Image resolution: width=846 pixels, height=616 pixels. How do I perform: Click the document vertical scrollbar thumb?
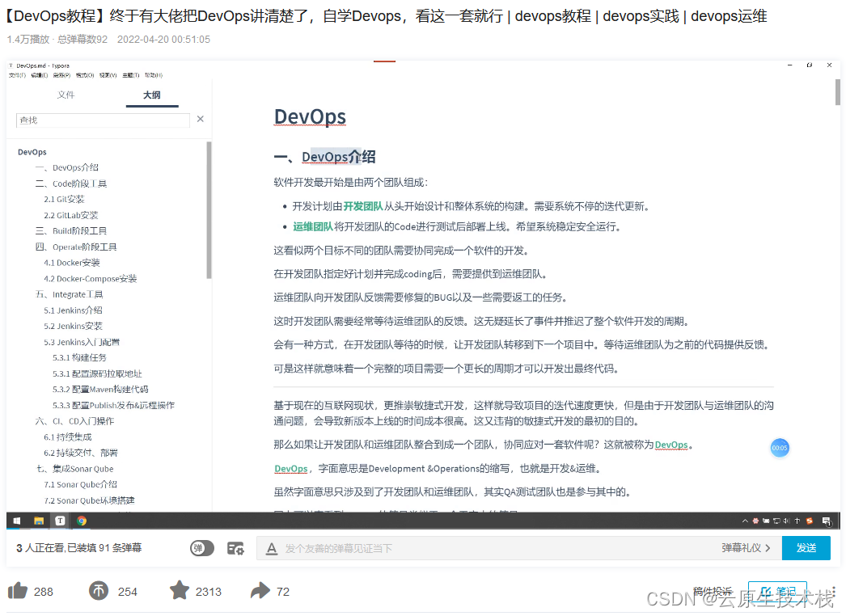[x=837, y=92]
